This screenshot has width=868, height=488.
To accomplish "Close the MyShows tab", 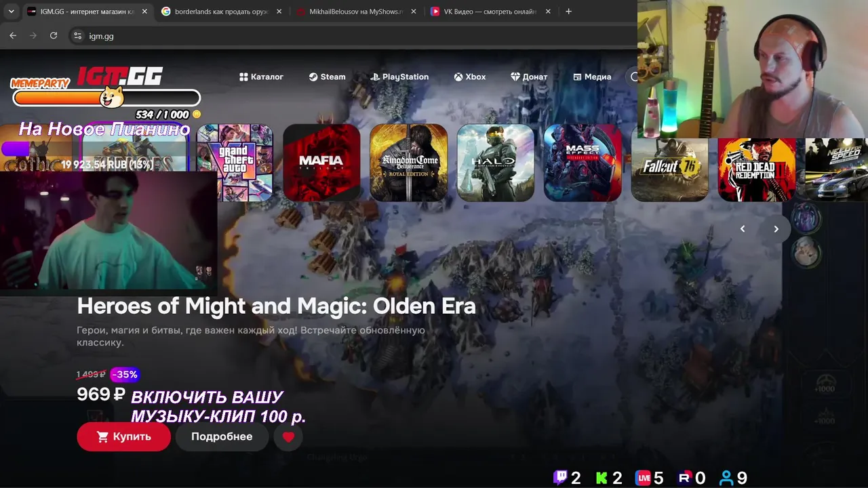I will pyautogui.click(x=414, y=12).
